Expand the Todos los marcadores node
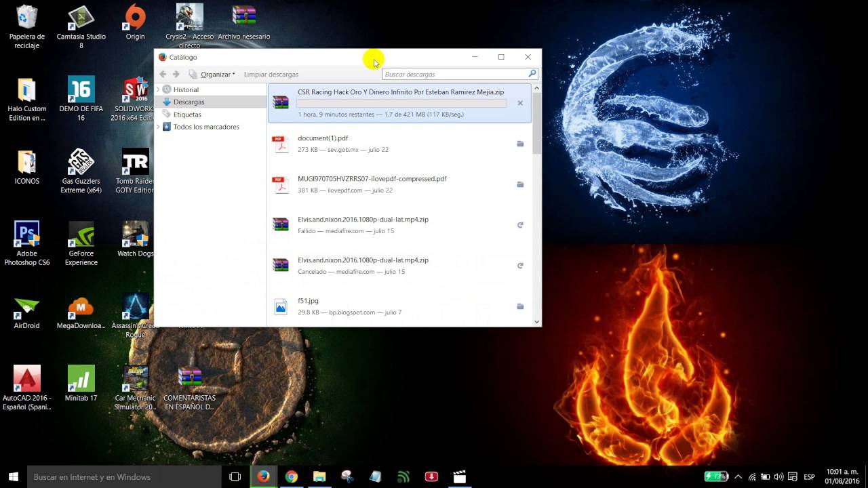The height and width of the screenshot is (488, 868). coord(158,127)
